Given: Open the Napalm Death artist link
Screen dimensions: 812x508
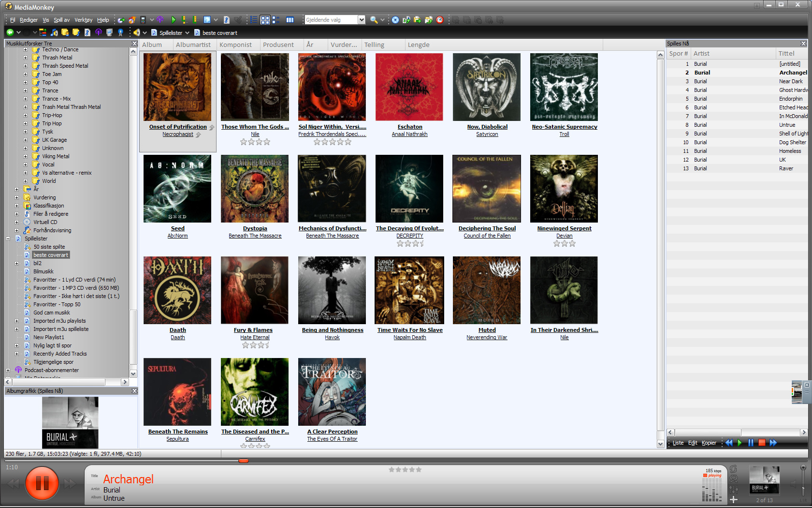Looking at the screenshot, I should 410,337.
